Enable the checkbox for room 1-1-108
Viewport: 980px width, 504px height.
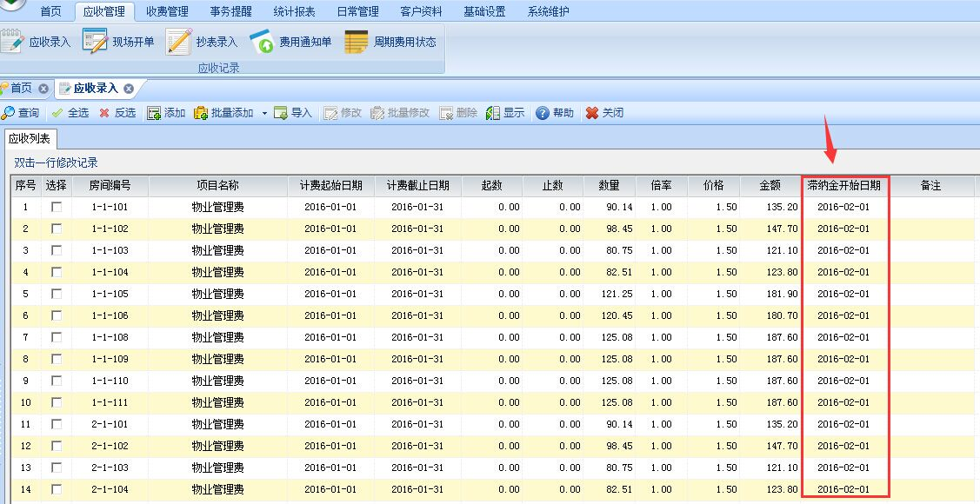click(x=57, y=337)
